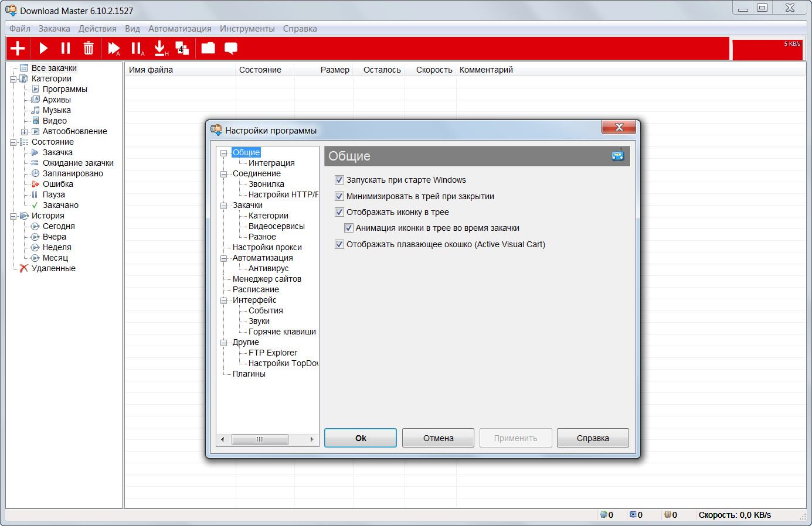Click the settings tree scroll right arrow
Image resolution: width=812 pixels, height=526 pixels.
point(312,439)
